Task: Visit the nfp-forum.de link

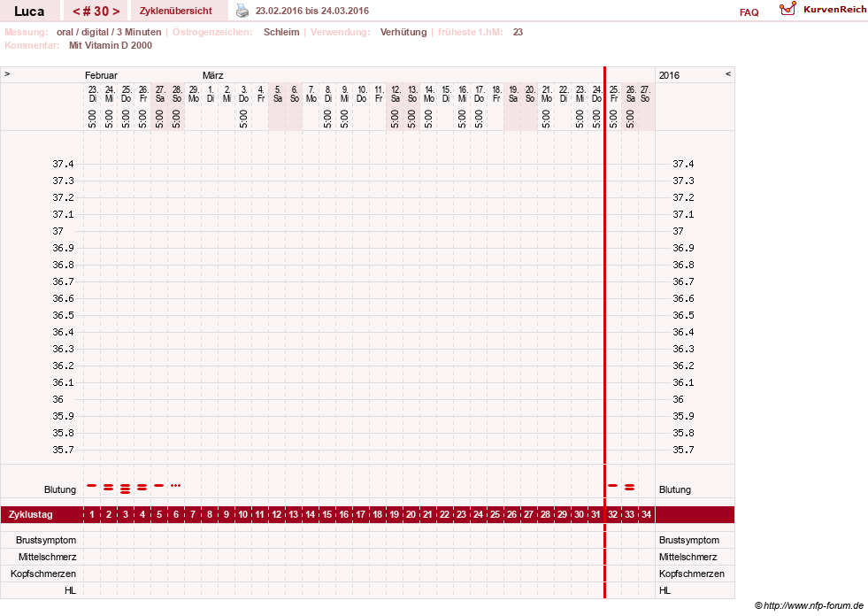Action: point(809,605)
